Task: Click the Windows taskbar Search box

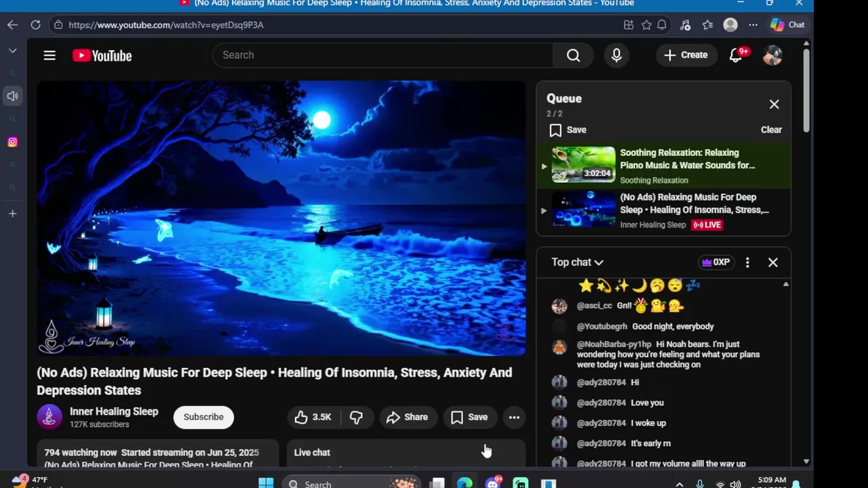Action: click(351, 483)
